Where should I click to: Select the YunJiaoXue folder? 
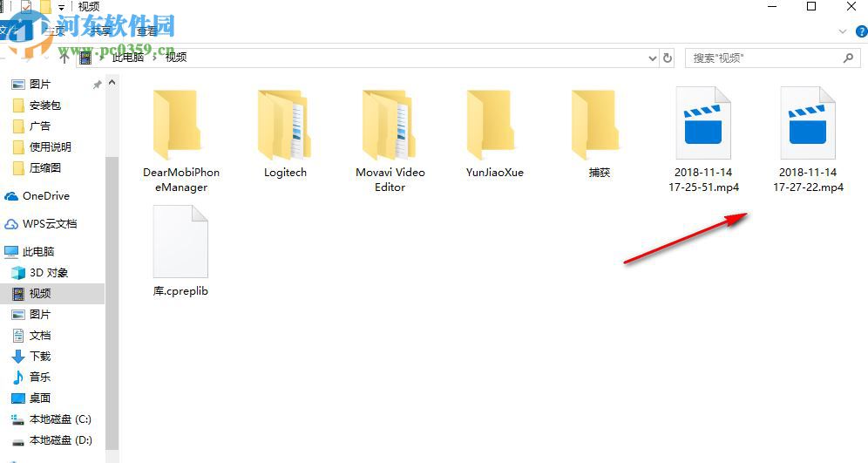(494, 134)
